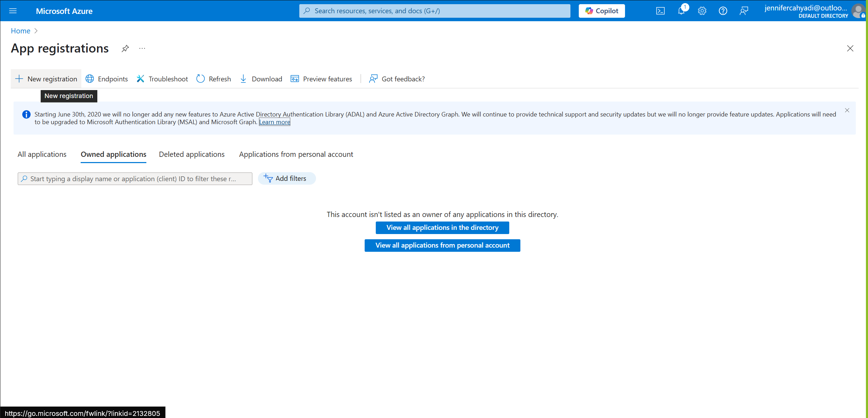The height and width of the screenshot is (418, 868).
Task: Click the account email jennifercahyadi@outloo...
Action: pyautogui.click(x=806, y=8)
